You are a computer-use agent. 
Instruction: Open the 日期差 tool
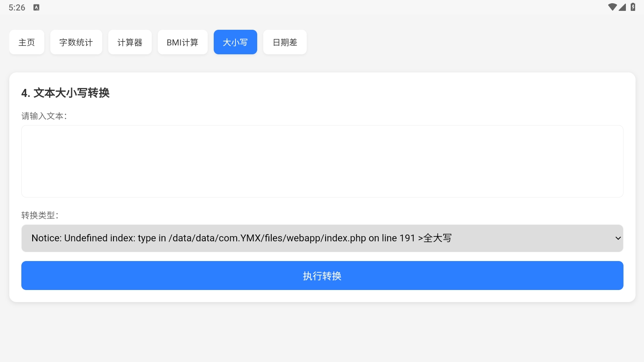(x=285, y=42)
